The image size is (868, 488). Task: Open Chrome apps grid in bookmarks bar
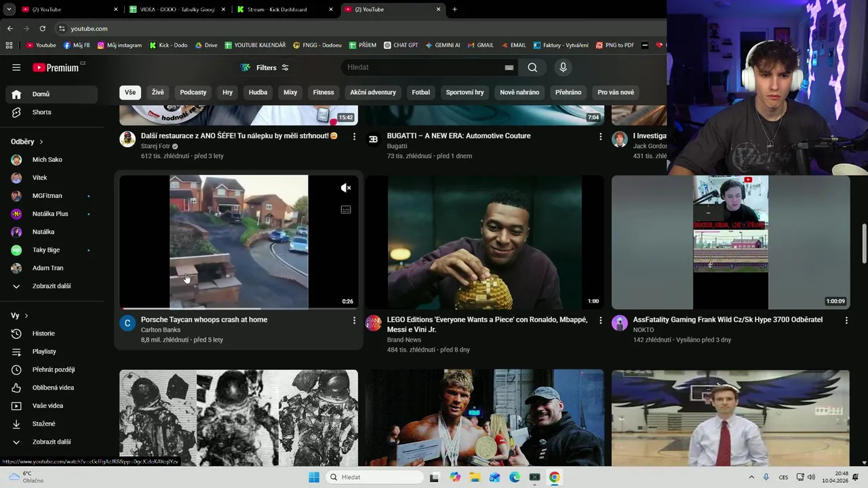coord(9,45)
